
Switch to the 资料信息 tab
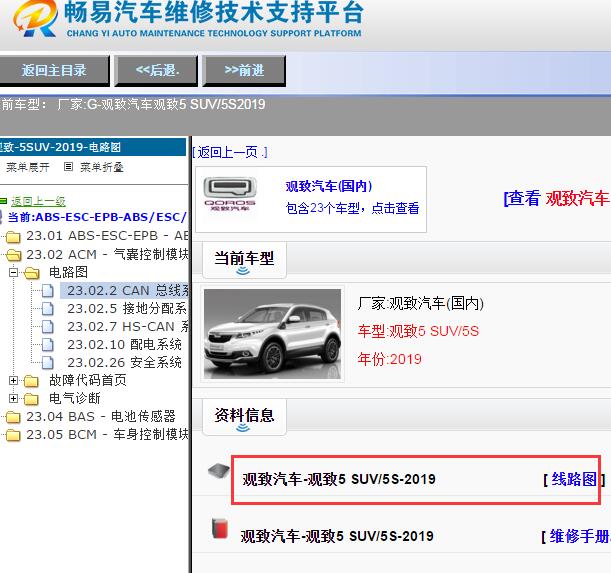244,417
